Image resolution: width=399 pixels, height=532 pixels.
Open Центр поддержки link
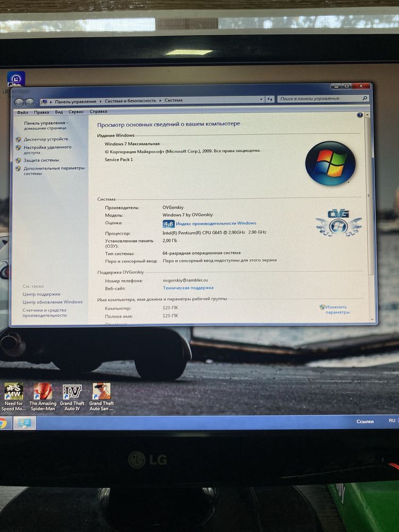click(x=41, y=294)
